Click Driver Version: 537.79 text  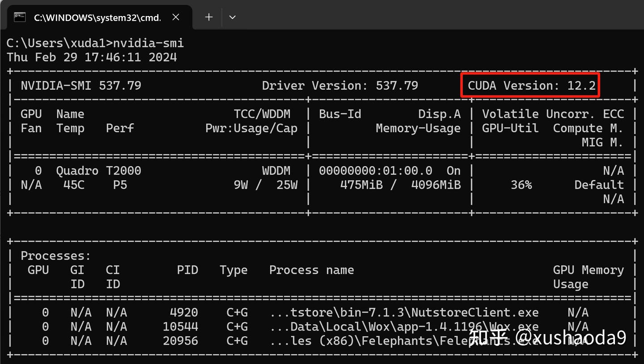coord(340,85)
